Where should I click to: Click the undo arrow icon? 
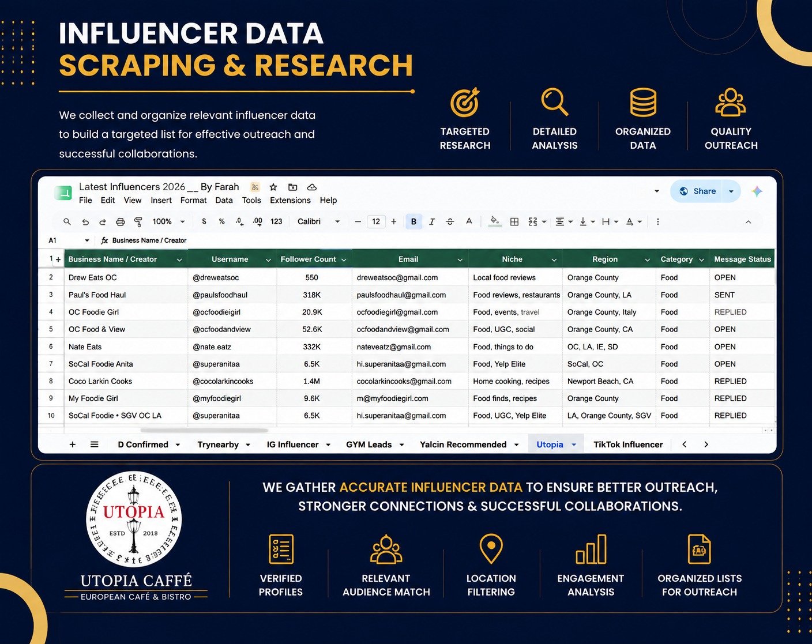click(x=85, y=221)
